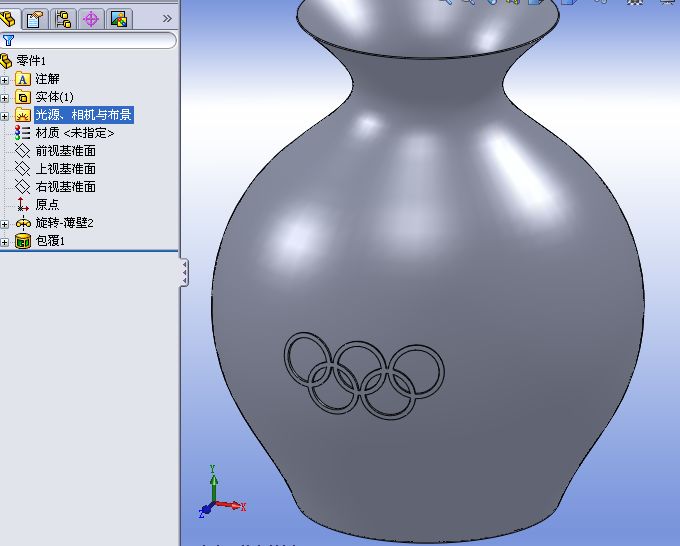Screen dimensions: 680x546
Task: Select the 右视基准面 label
Action: click(65, 187)
